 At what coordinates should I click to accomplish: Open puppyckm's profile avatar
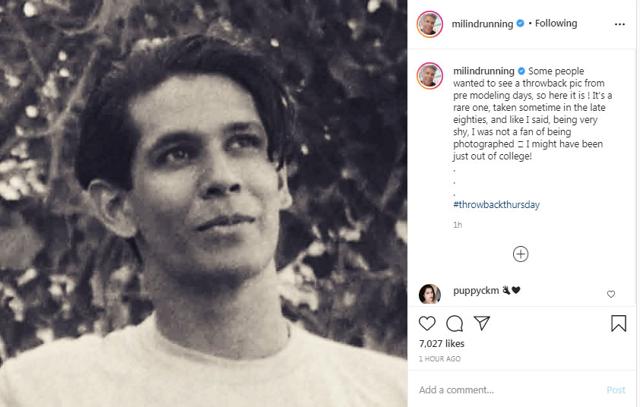(x=427, y=293)
